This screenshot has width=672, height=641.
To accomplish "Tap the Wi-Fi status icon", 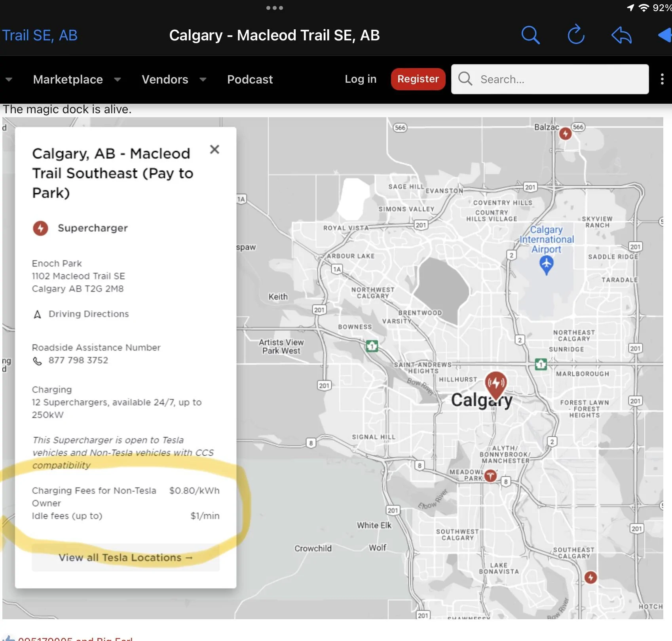I will pos(644,8).
